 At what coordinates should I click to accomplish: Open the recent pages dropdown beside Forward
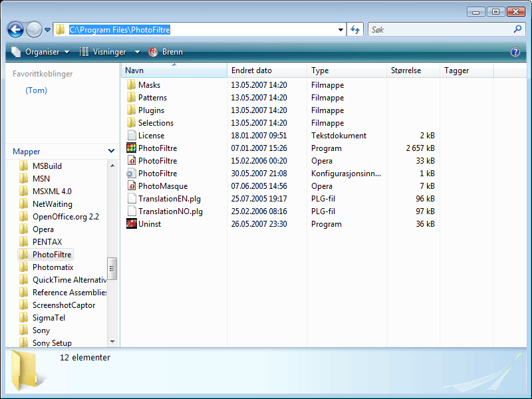tap(47, 30)
